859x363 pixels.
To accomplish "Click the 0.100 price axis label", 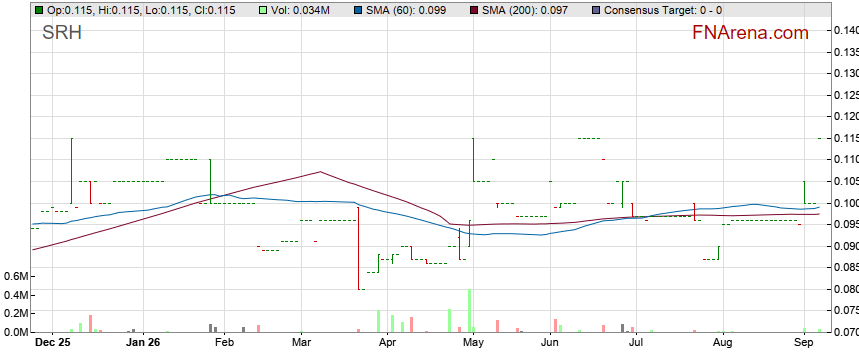I will 845,203.
